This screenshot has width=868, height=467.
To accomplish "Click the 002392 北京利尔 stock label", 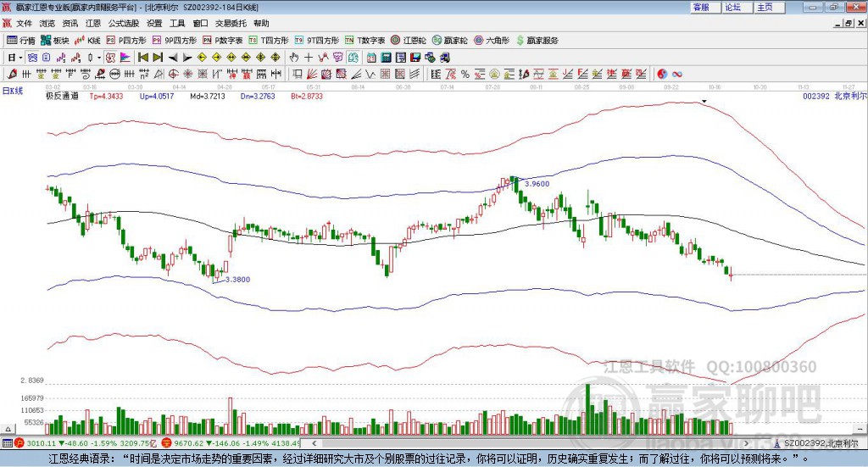I will click(x=835, y=96).
